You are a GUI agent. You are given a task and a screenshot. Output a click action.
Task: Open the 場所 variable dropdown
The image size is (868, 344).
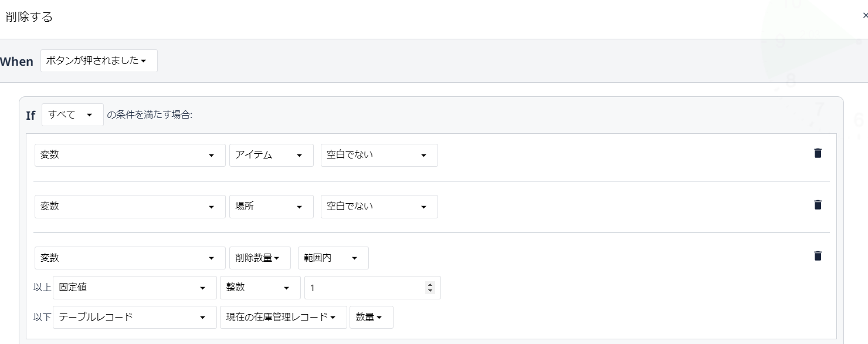pyautogui.click(x=272, y=207)
